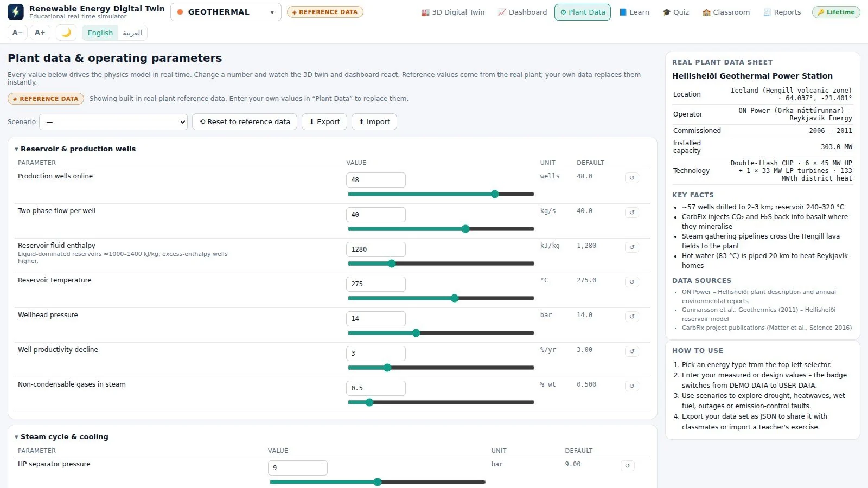This screenshot has width=868, height=488.
Task: Click the "303.0 MW" installed capacity value
Action: pos(836,147)
